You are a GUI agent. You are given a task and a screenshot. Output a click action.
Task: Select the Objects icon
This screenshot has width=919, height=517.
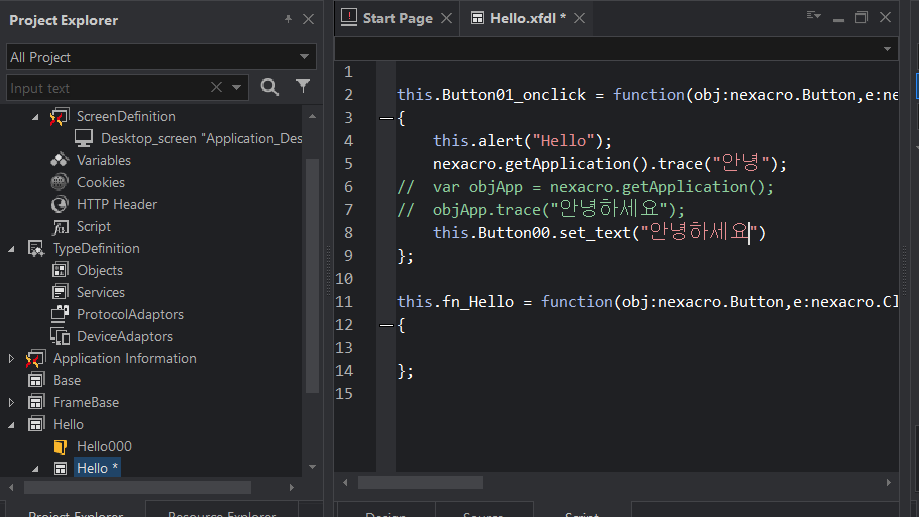coord(60,270)
